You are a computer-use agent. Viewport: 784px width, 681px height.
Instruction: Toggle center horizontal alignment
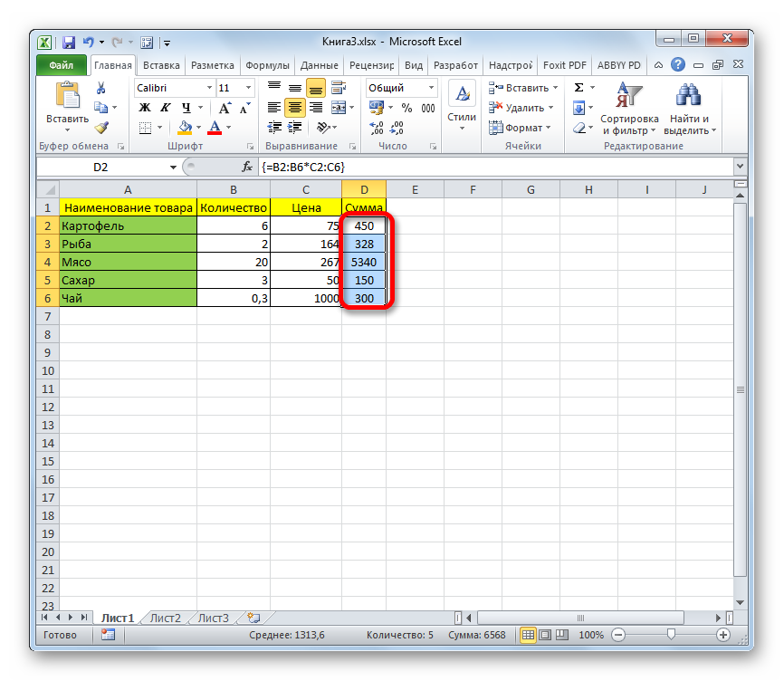[294, 108]
